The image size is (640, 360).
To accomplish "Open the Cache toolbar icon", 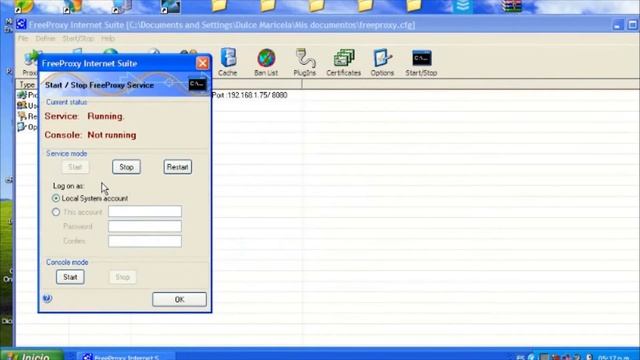I will click(x=228, y=62).
